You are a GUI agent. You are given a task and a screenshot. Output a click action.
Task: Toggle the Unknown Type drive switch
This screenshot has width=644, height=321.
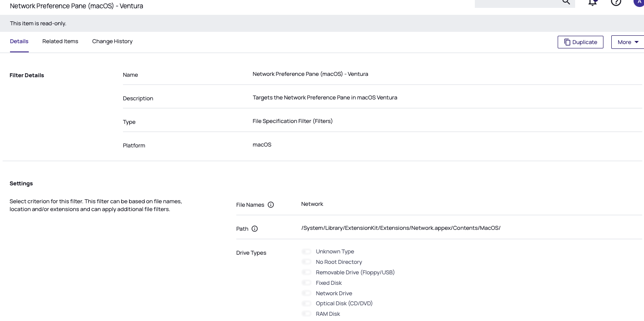[307, 252]
